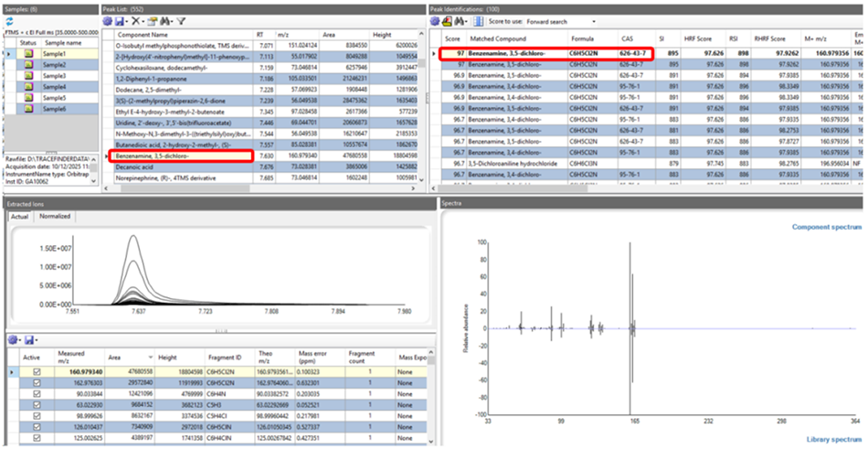Click the binoculars search icon in Peak List
Viewport: 868px width, 450px height.
[165, 21]
